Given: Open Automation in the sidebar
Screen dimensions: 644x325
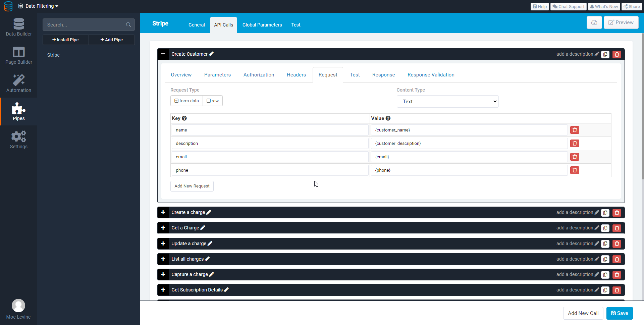Looking at the screenshot, I should 18,84.
